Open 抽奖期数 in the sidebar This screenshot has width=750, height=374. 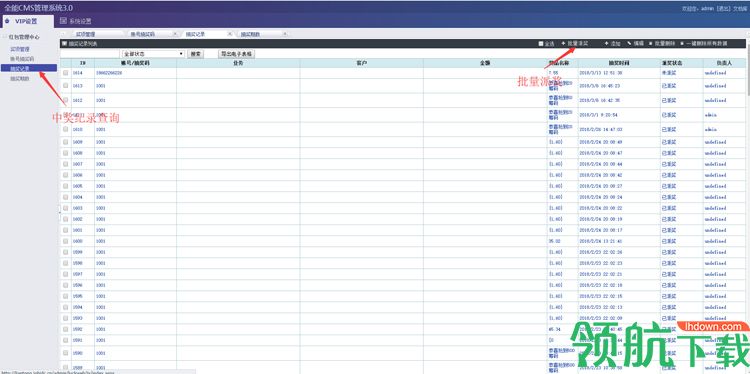coord(20,78)
